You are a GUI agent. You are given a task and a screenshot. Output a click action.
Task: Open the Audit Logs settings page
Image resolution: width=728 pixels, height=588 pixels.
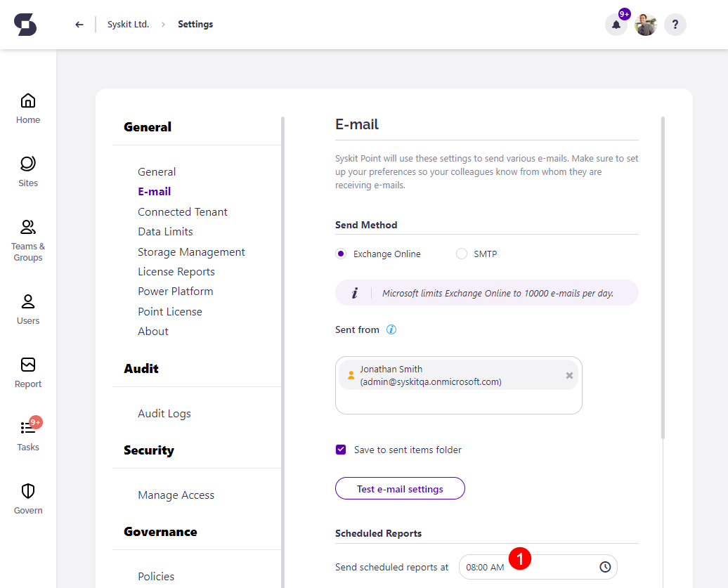[164, 413]
